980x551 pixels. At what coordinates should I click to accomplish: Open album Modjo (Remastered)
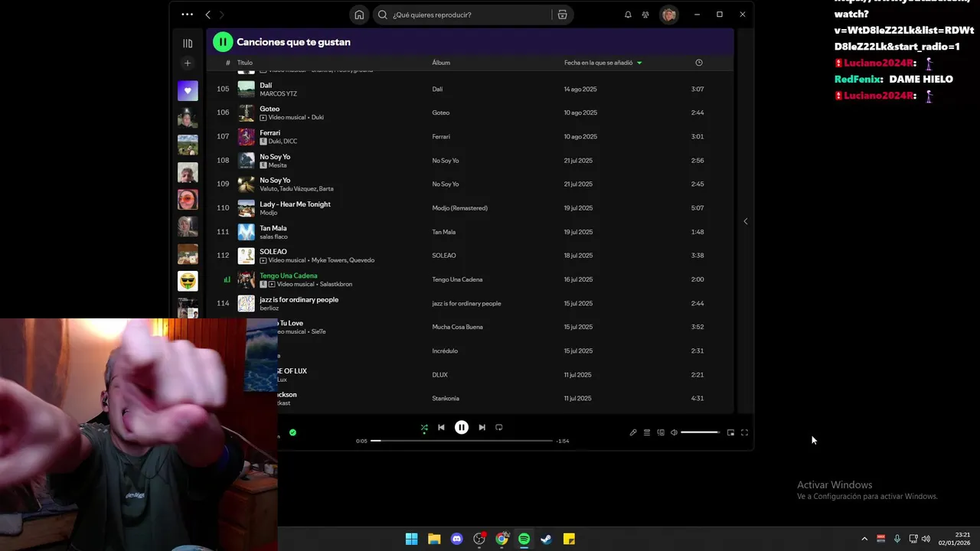[x=459, y=208]
